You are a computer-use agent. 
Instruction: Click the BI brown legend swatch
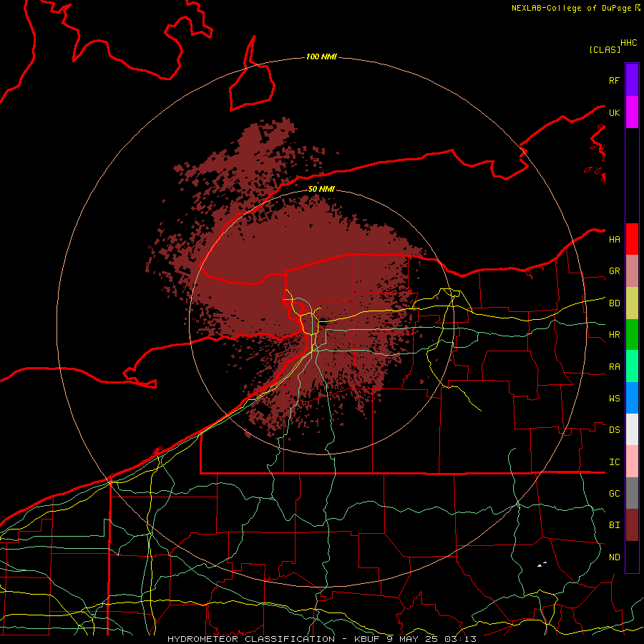point(632,525)
